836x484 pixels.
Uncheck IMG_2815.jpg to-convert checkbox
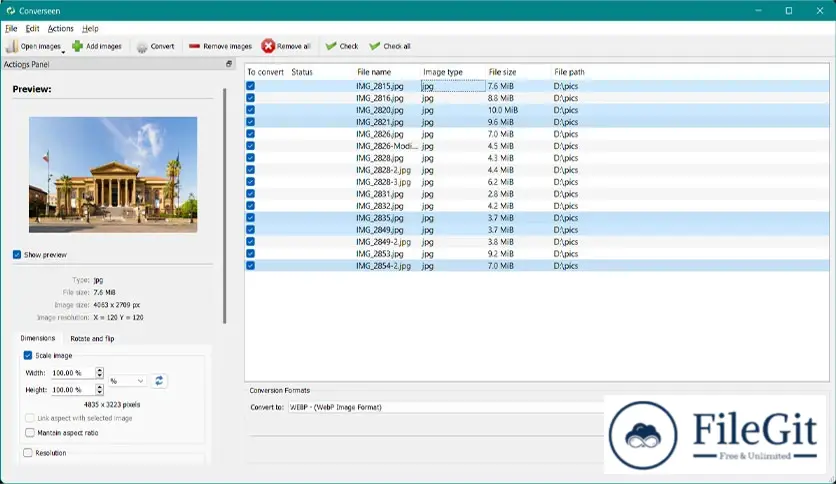click(251, 86)
